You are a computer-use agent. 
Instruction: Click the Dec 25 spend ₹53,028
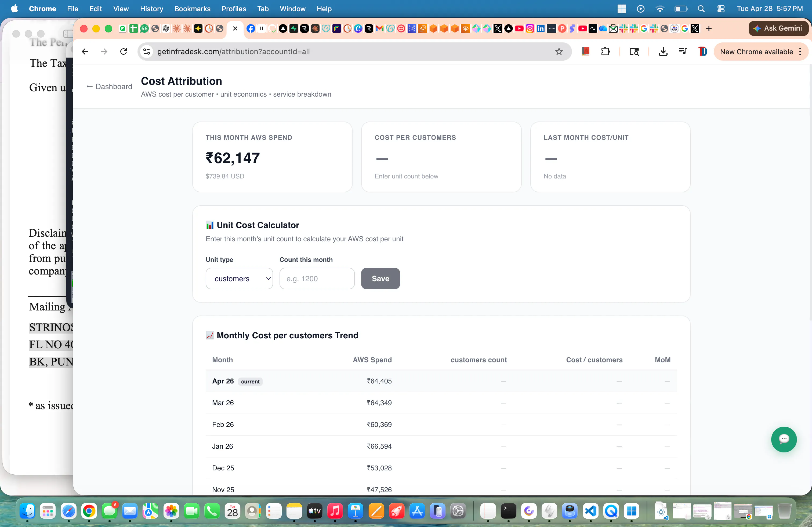379,468
